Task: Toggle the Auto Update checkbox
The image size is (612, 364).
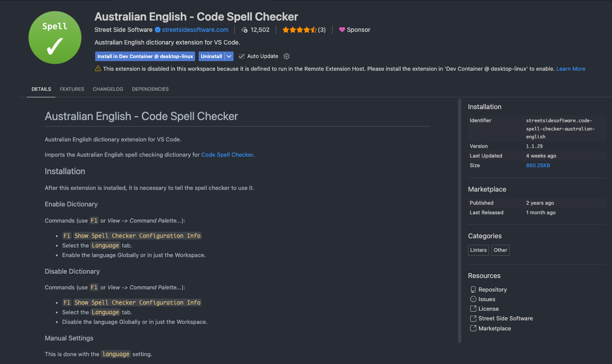Action: [x=241, y=56]
